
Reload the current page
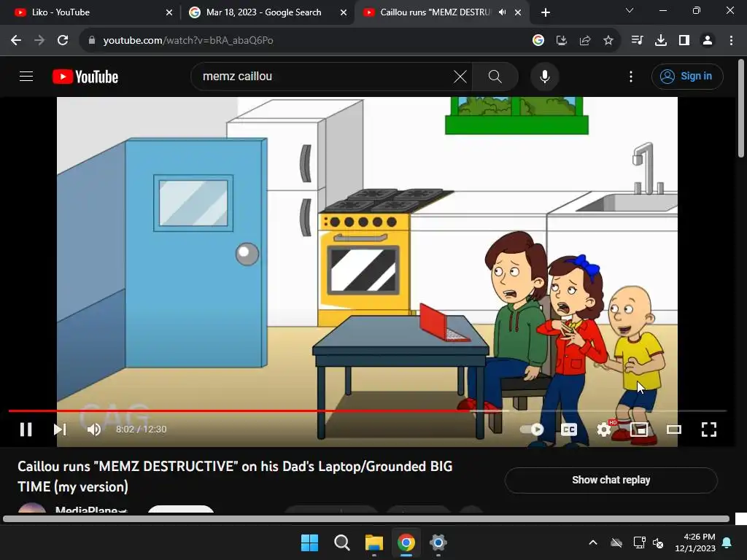[63, 41]
